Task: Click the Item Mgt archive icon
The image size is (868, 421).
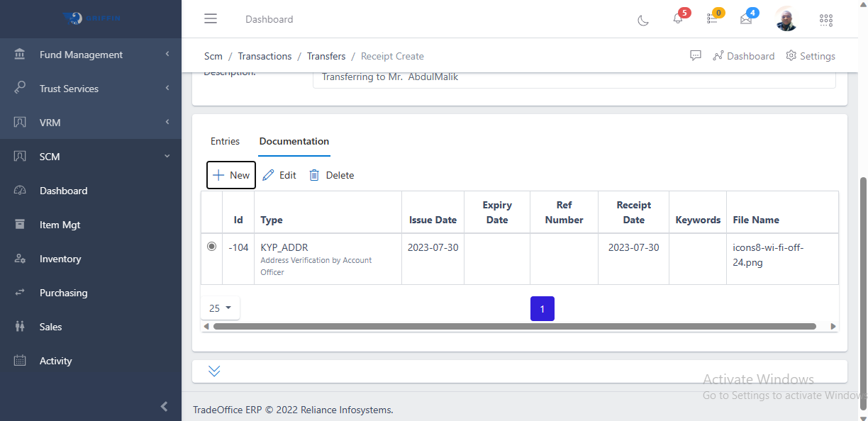Action: coord(20,225)
